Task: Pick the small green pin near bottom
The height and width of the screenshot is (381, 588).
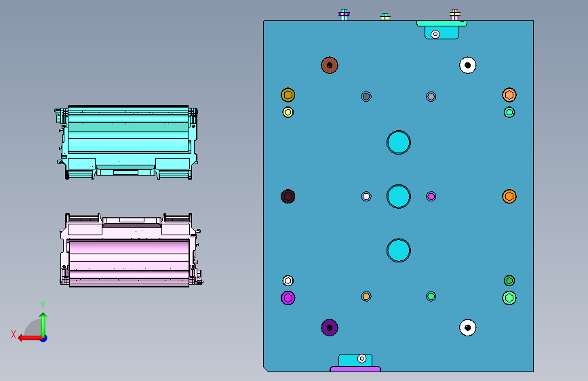Action: (431, 296)
